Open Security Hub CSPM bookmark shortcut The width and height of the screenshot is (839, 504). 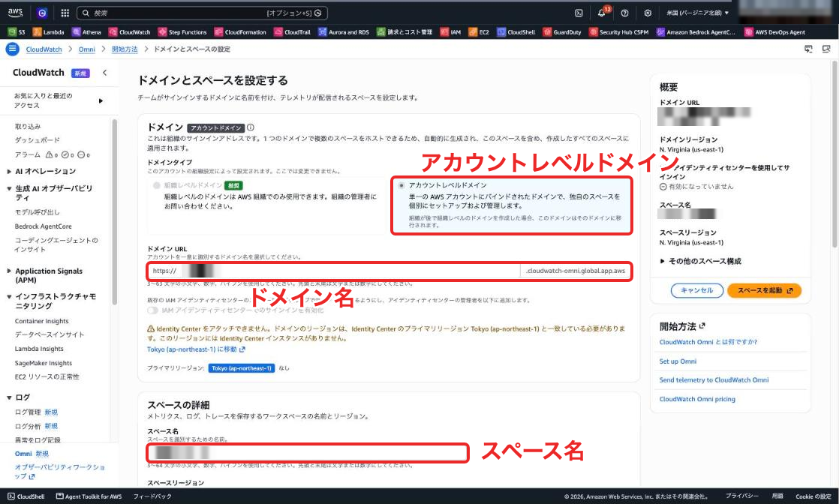pos(619,32)
